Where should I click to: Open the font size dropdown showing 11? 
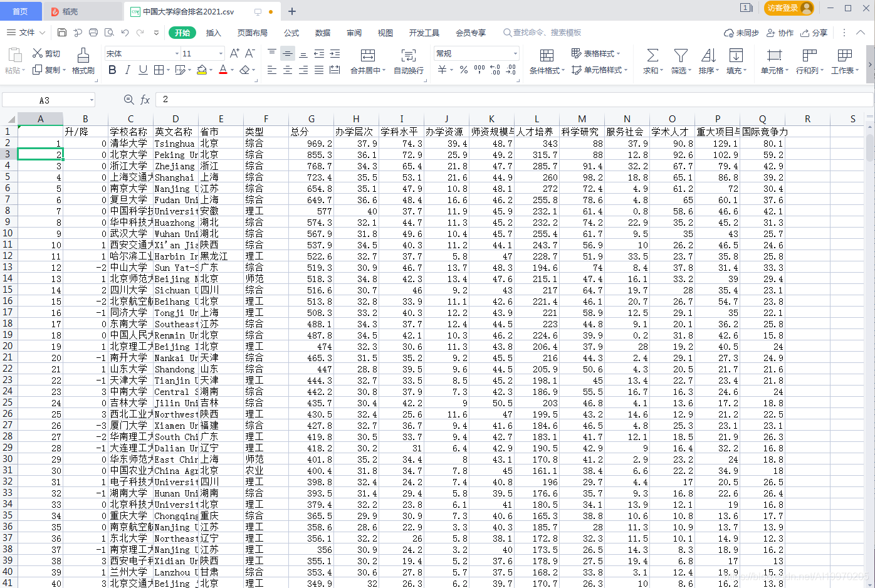(x=221, y=54)
